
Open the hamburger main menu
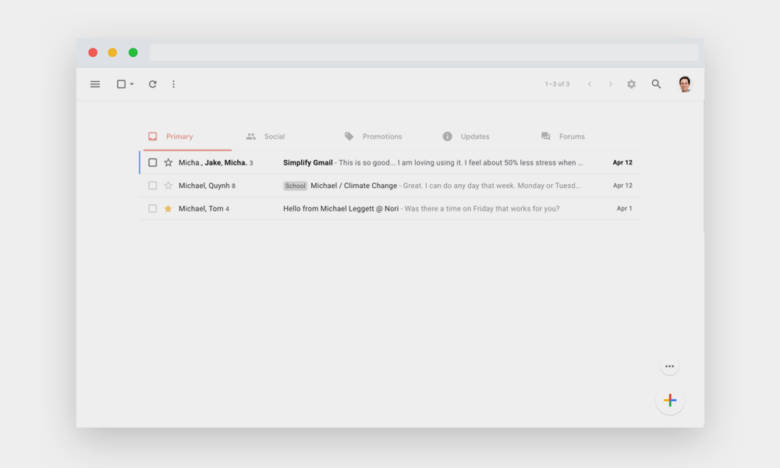tap(95, 84)
